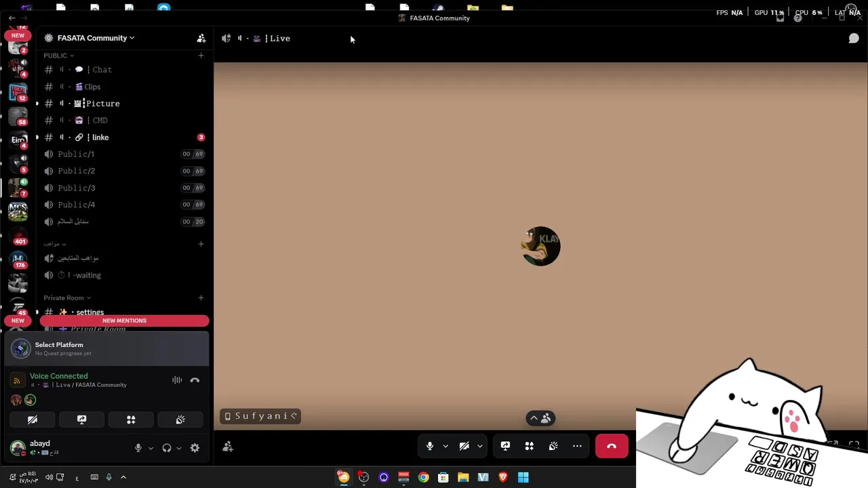
Task: Open input device options arrow in user panel
Action: pyautogui.click(x=151, y=448)
